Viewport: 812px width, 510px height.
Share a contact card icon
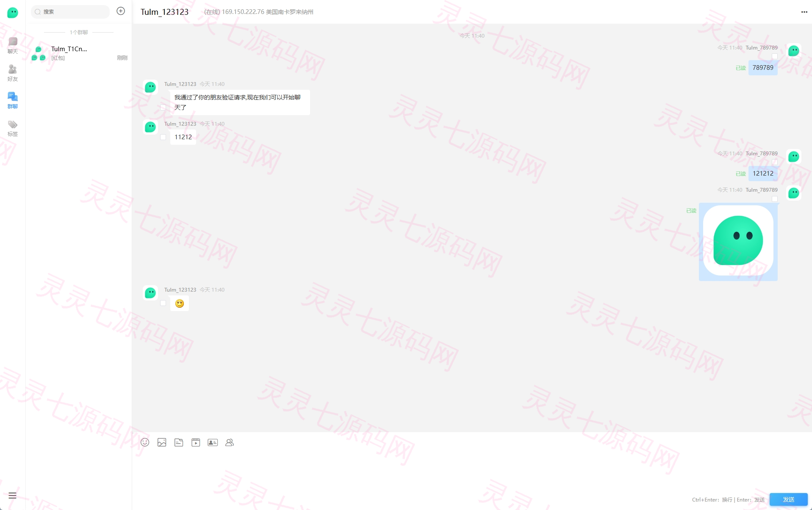(x=213, y=442)
